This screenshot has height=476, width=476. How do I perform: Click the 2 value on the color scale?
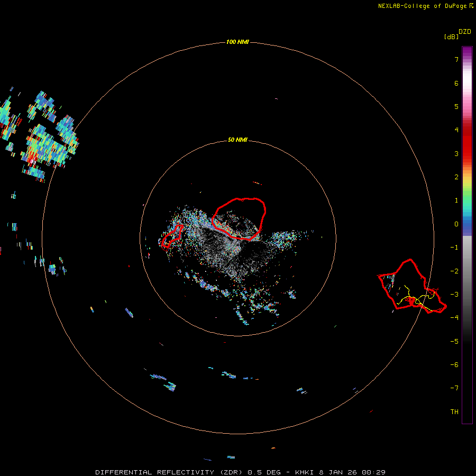456,177
